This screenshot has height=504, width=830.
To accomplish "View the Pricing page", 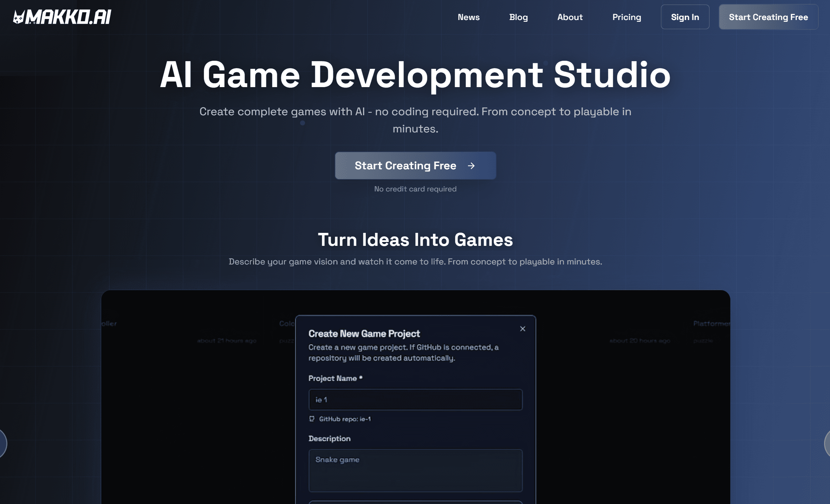I will (x=627, y=17).
